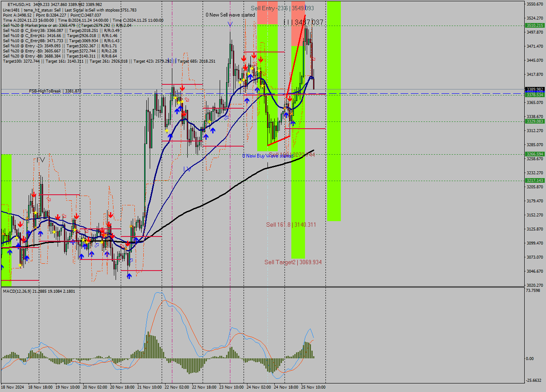Viewport: 546px width, 392px height.
Task: Click the Sell Target2 3069.934 label
Action: click(293, 262)
